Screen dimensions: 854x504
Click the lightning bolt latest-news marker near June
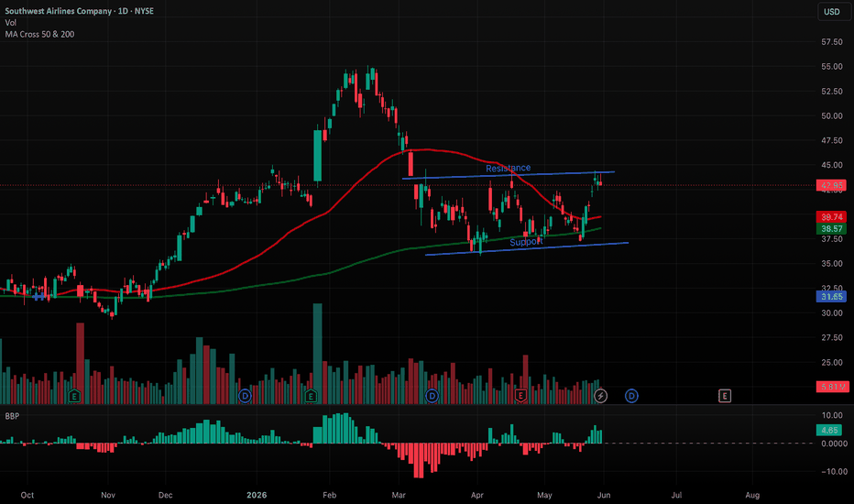600,396
